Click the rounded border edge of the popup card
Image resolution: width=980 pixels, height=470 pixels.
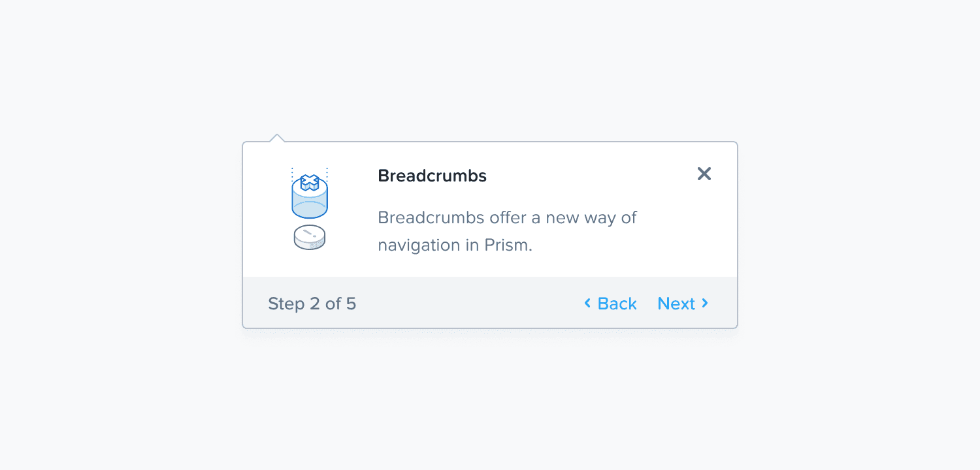click(738, 235)
